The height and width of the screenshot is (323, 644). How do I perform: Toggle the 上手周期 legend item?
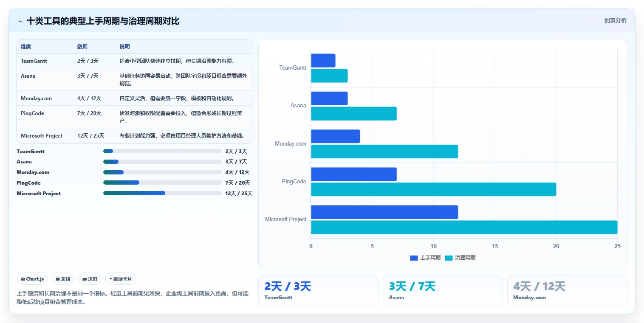point(425,258)
